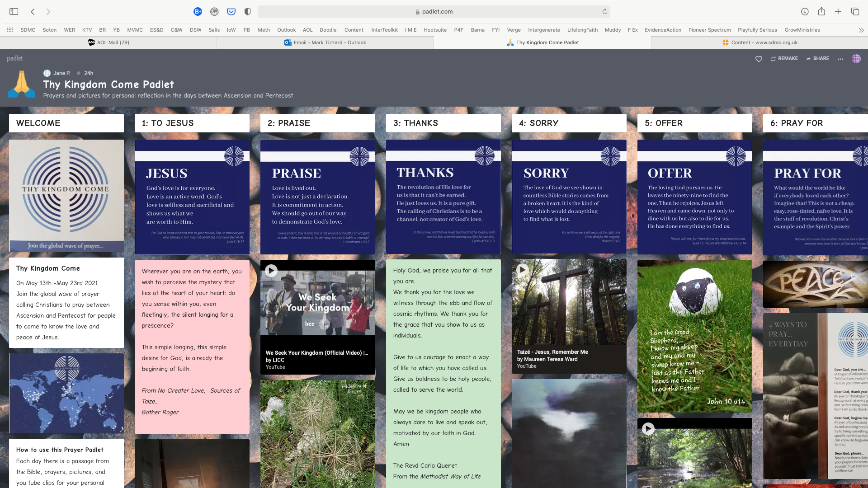Click the Pocket extension icon
Viewport: 868px width, 488px height.
[231, 12]
